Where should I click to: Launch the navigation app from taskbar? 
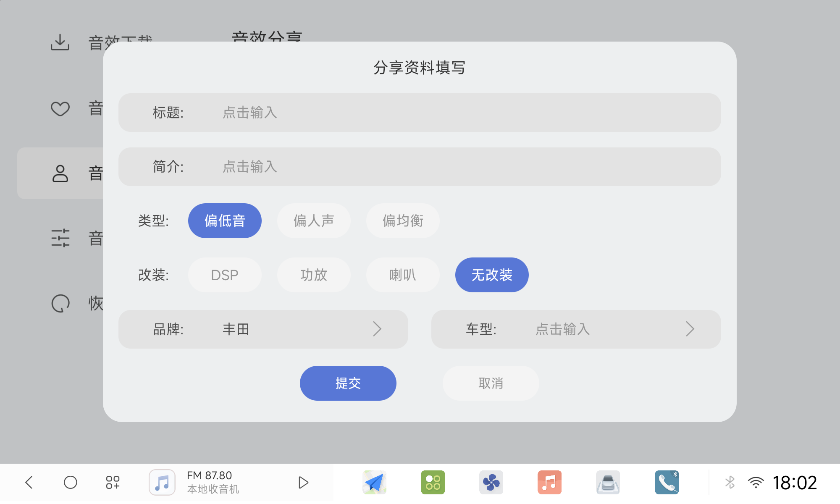point(375,482)
